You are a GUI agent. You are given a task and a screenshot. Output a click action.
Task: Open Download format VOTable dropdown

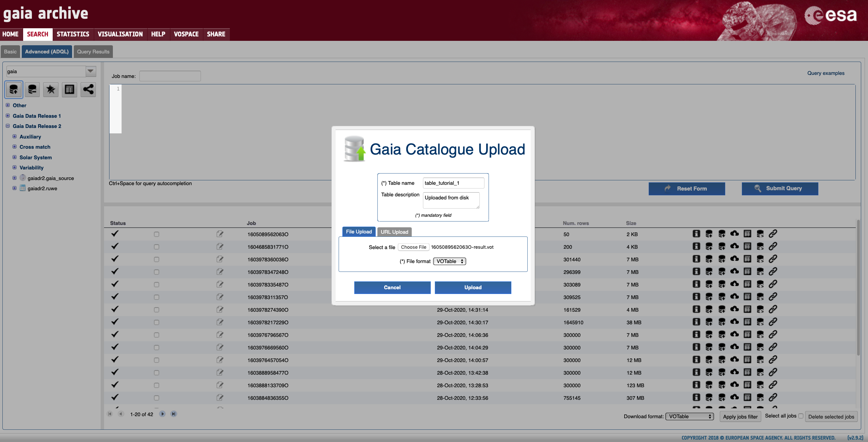[690, 416]
